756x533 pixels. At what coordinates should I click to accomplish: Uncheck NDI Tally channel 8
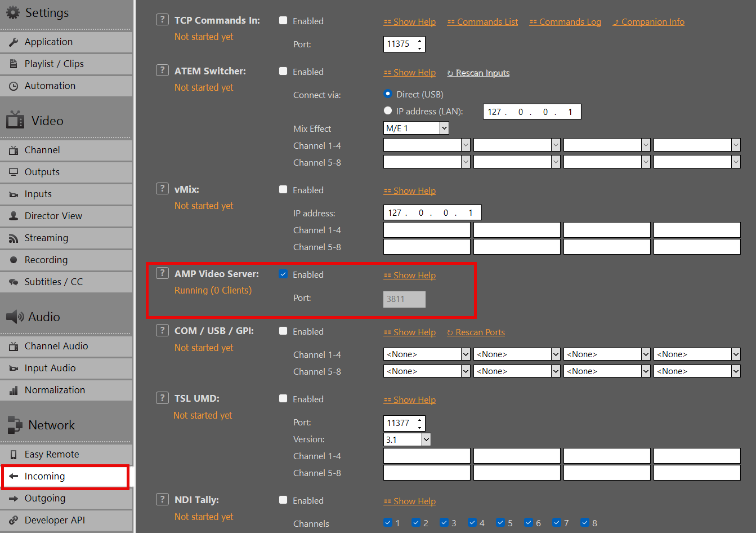(585, 522)
